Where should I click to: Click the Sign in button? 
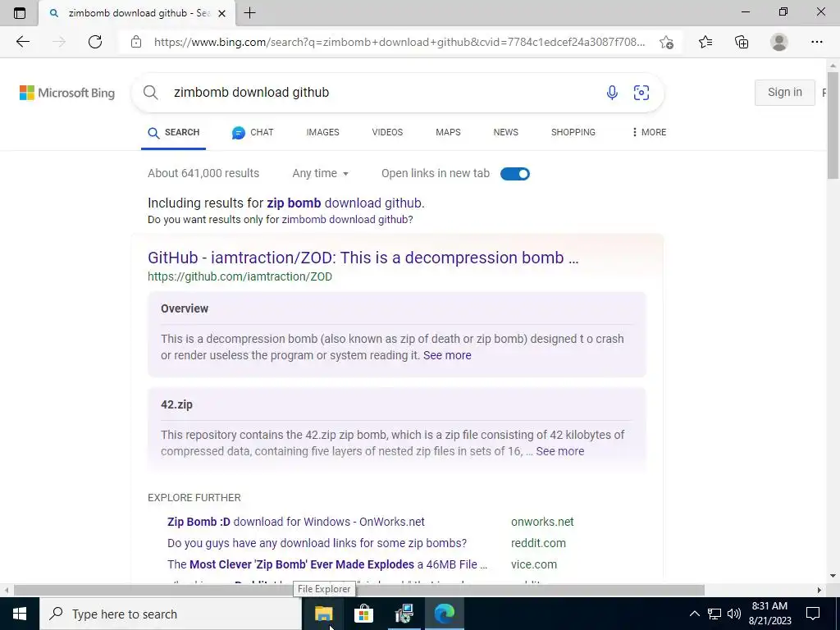click(785, 92)
